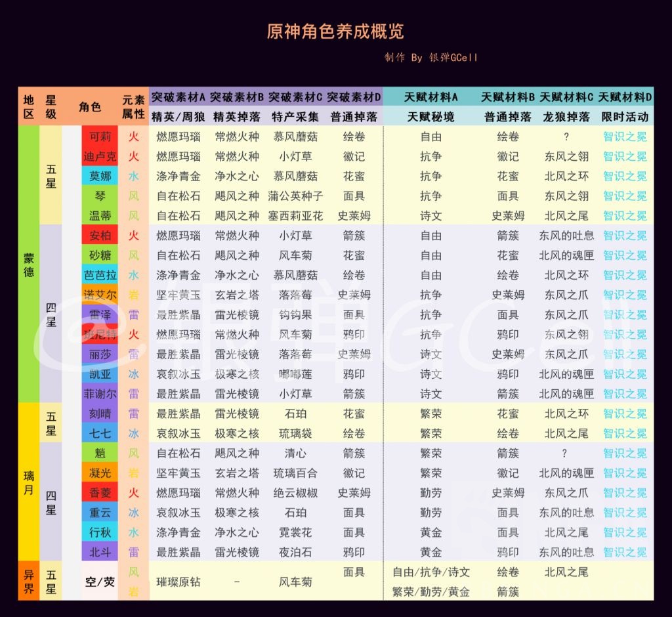Image resolution: width=672 pixels, height=617 pixels.
Task: Select character cell 雷泽
Action: pyautogui.click(x=100, y=314)
